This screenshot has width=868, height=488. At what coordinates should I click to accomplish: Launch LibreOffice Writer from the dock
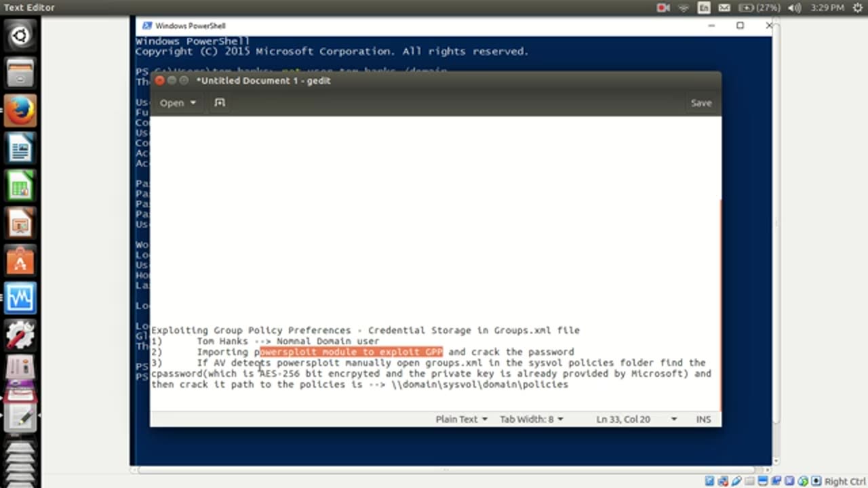click(20, 147)
